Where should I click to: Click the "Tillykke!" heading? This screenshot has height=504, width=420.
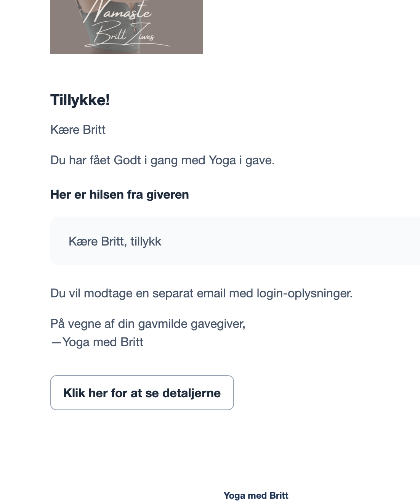(x=80, y=100)
